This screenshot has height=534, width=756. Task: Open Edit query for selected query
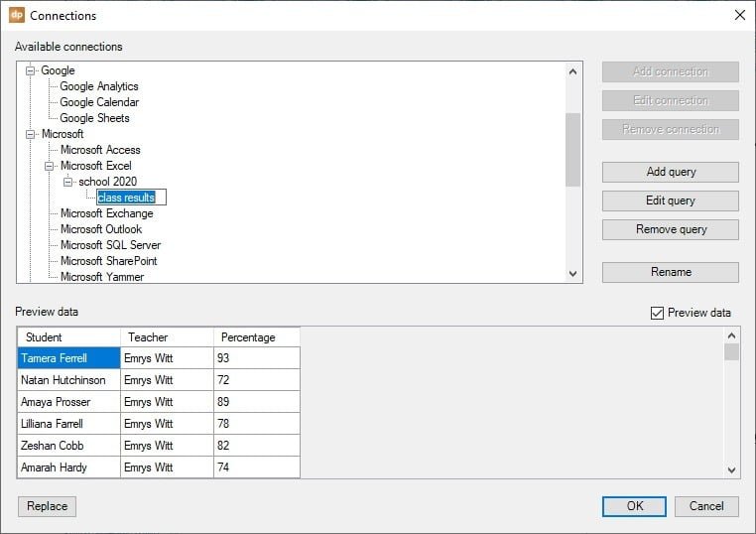point(670,200)
